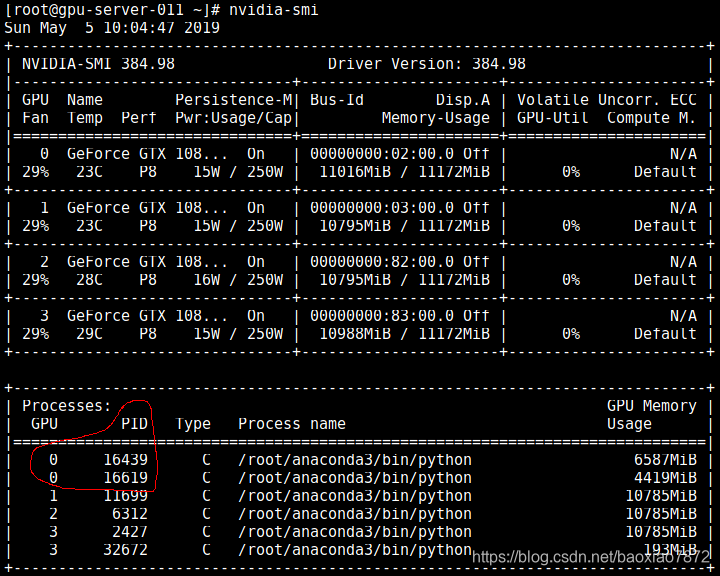Viewport: 720px width, 576px height.
Task: Click PID 32672
Action: [x=125, y=549]
